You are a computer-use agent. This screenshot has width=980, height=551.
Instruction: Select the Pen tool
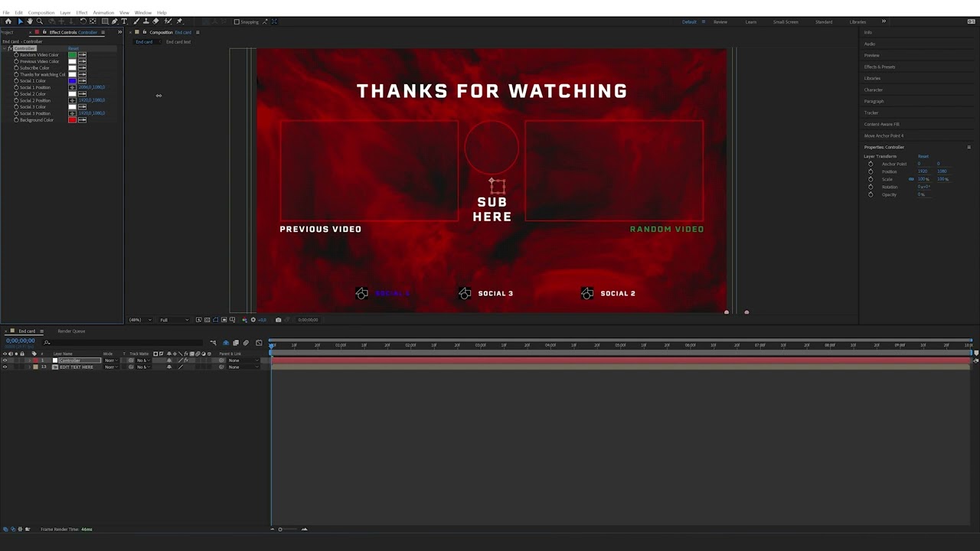point(115,21)
